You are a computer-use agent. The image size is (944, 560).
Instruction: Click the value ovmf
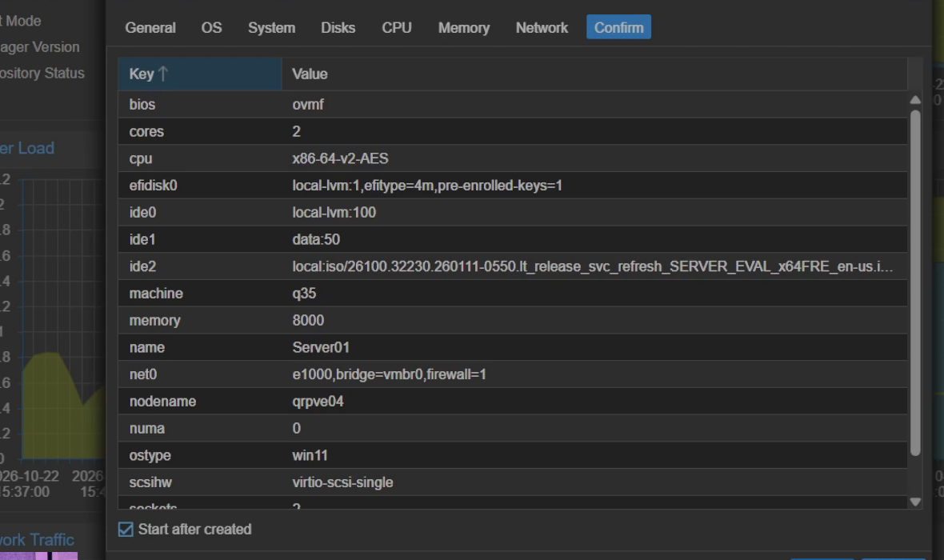[x=308, y=104]
